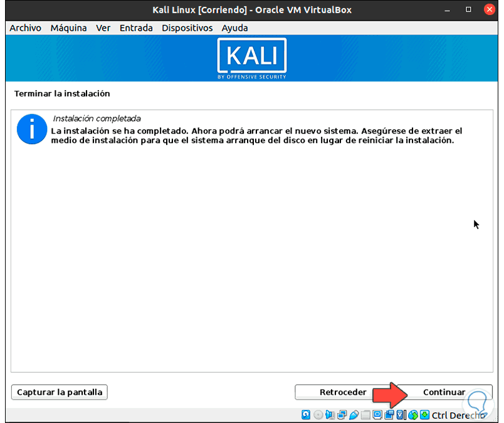This screenshot has height=423, width=504.
Task: Click the shared folders status icon
Action: (x=366, y=415)
